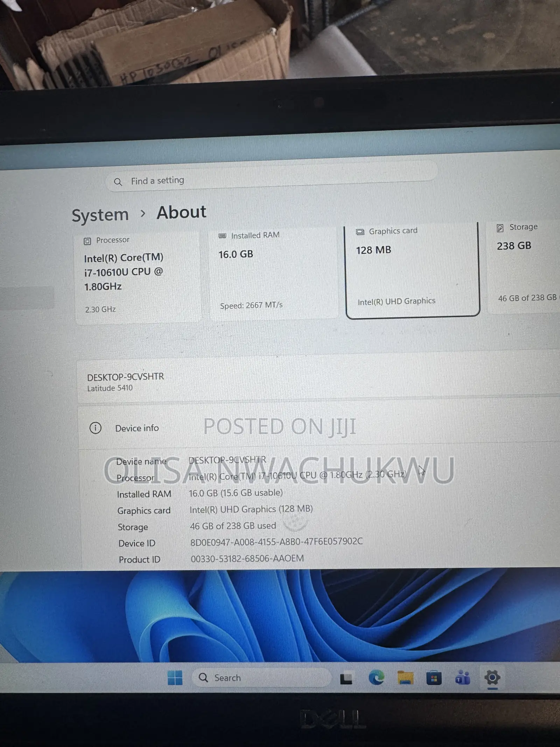
Task: Open Microsoft Store from the taskbar
Action: tap(434, 678)
